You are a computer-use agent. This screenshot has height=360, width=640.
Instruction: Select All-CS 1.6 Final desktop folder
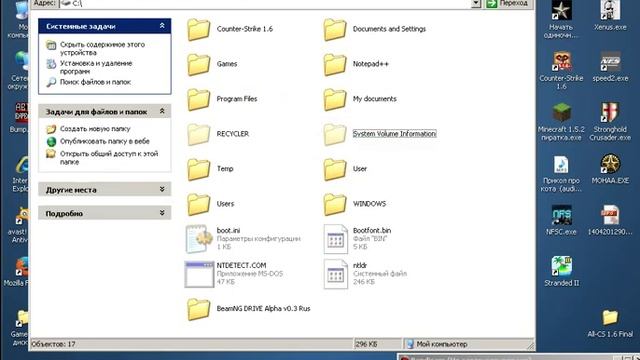[610, 318]
